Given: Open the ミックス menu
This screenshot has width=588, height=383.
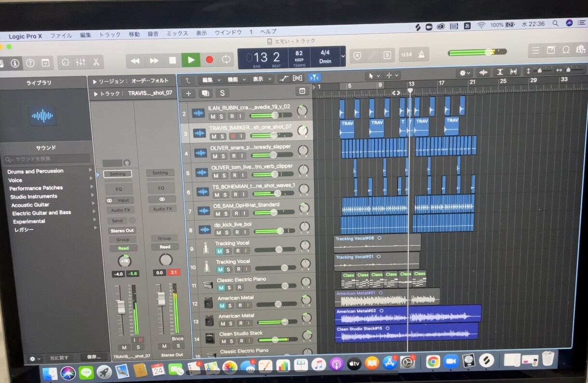Looking at the screenshot, I should [x=177, y=33].
